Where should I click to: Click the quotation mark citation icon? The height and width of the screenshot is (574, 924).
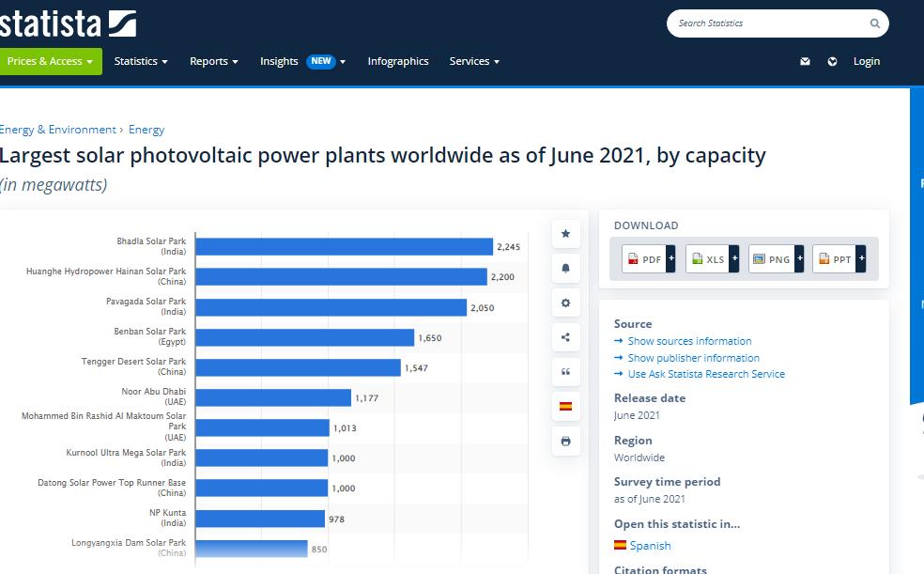pyautogui.click(x=565, y=372)
